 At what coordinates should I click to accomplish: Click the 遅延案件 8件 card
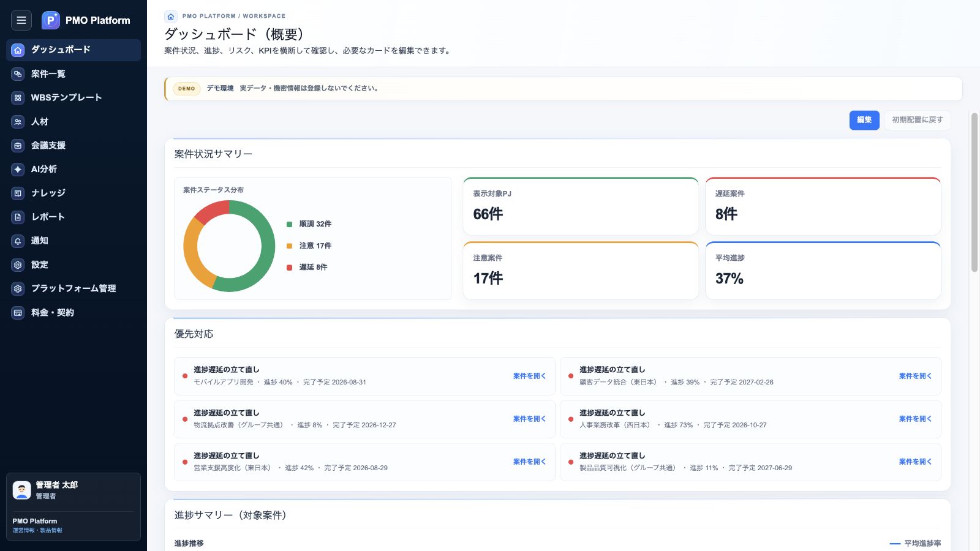823,206
